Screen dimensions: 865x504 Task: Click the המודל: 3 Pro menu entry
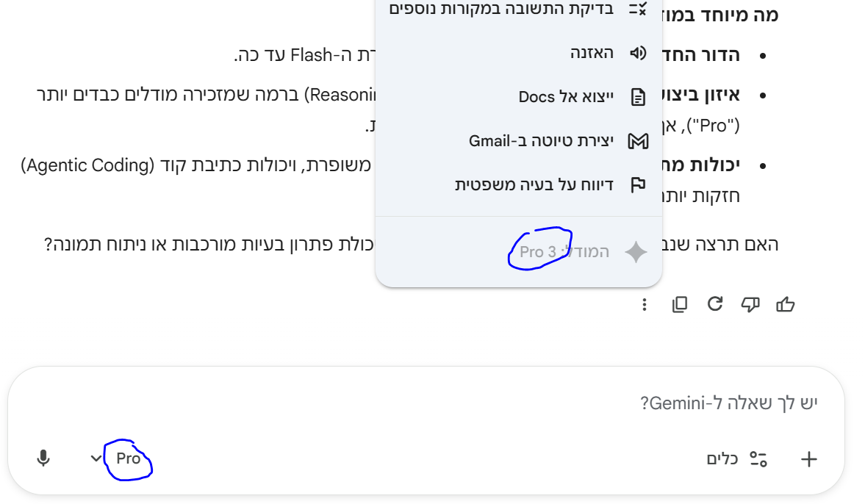coord(564,252)
